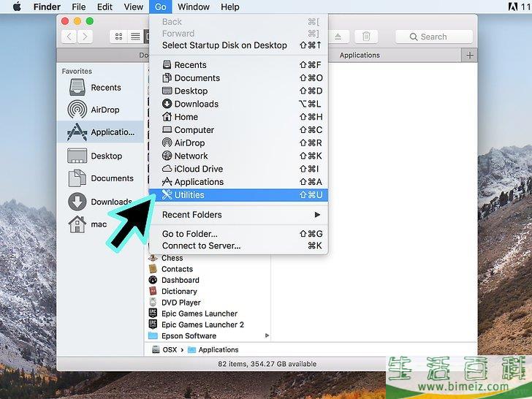Switch to icon view in toolbar
This screenshot has height=399, width=532.
118,37
